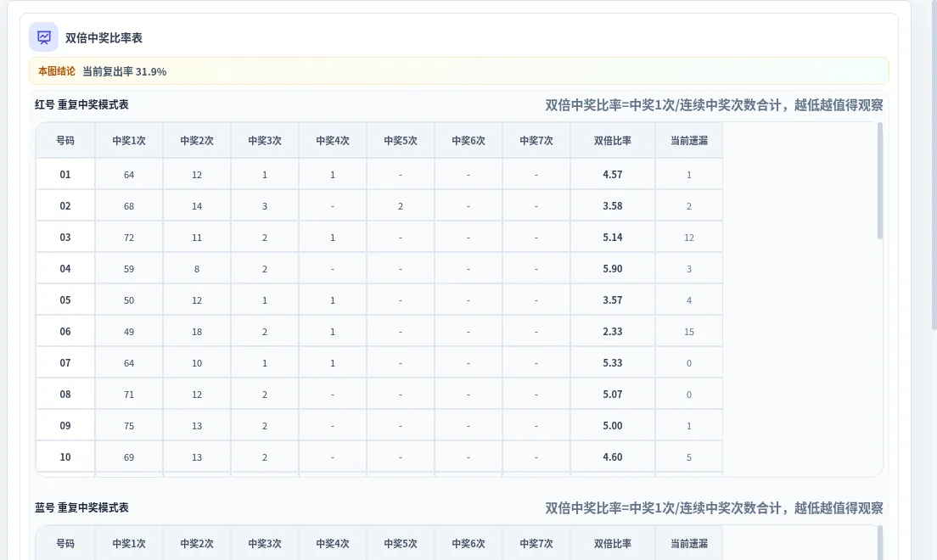The height and width of the screenshot is (560, 937).
Task: Click the 中奖2次 value 18 in row 06
Action: click(x=197, y=332)
